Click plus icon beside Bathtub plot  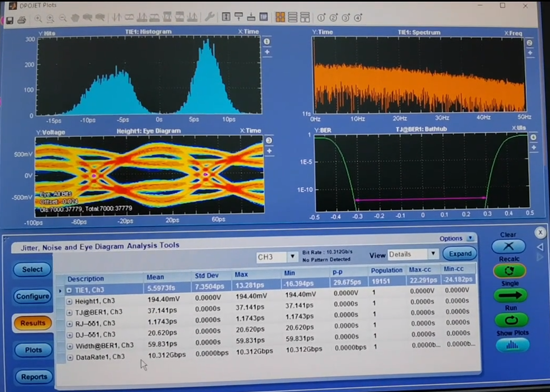point(534,148)
